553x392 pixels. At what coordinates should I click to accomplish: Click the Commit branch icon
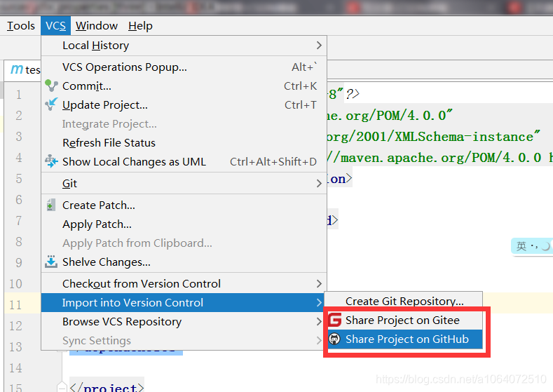(x=51, y=86)
